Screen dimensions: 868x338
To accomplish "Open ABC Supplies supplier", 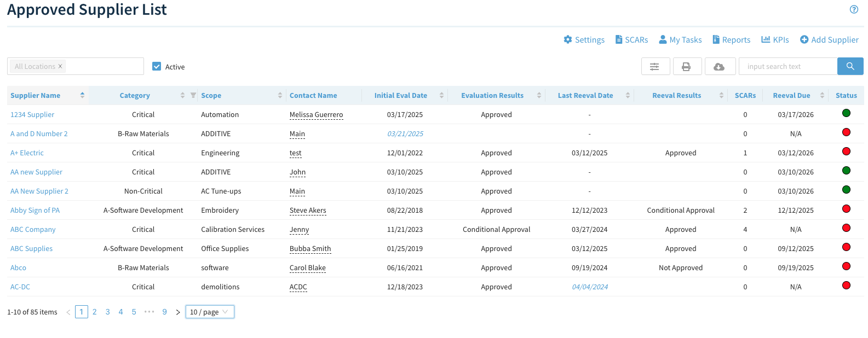I will 32,248.
